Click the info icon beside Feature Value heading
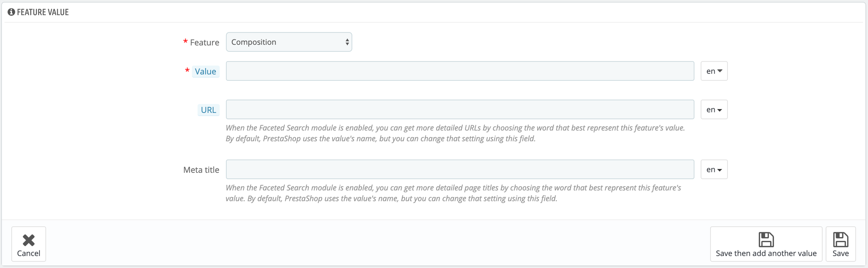This screenshot has height=268, width=868. pos(11,12)
